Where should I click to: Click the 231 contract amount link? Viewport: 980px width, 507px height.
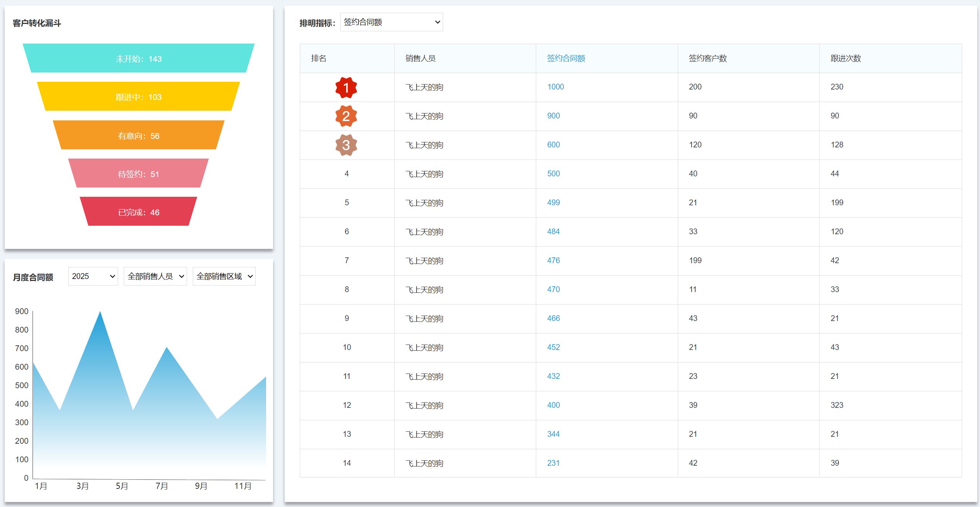click(553, 463)
